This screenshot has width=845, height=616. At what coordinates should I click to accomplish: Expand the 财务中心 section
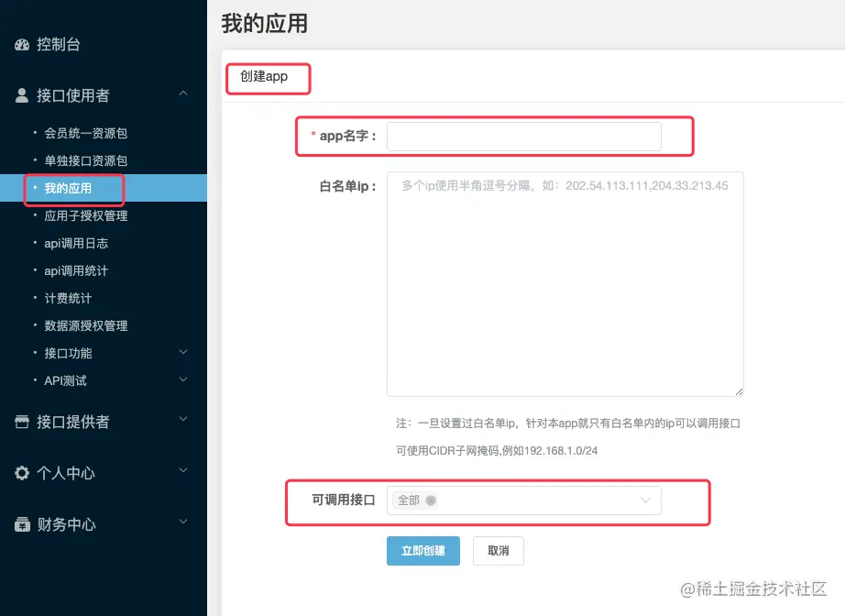pyautogui.click(x=182, y=524)
